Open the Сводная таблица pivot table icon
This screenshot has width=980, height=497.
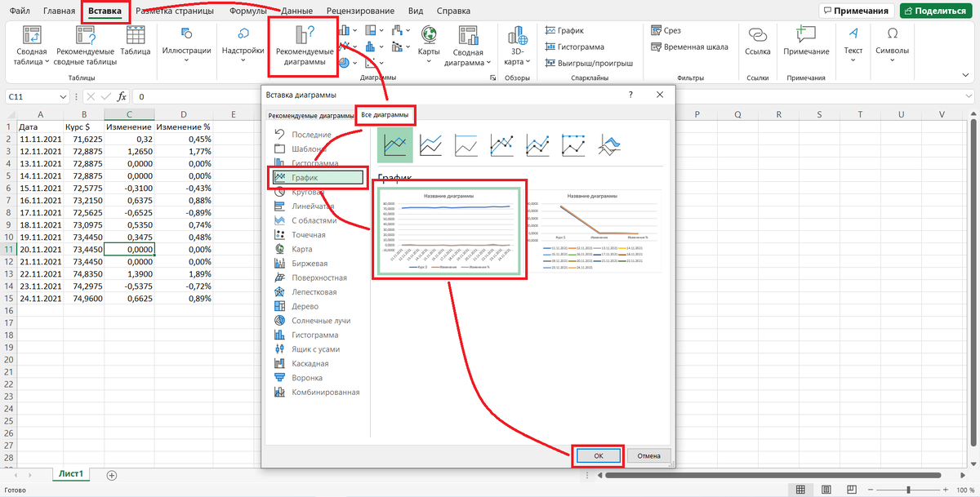coord(32,35)
